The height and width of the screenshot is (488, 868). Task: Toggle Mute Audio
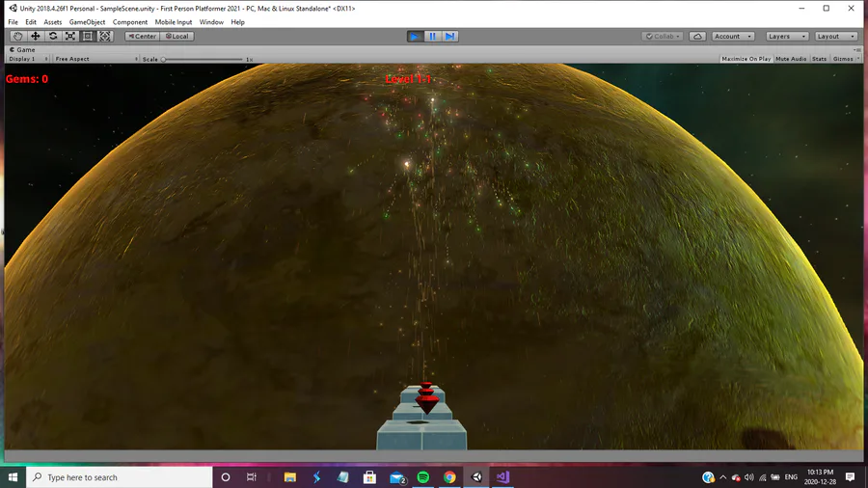point(791,59)
